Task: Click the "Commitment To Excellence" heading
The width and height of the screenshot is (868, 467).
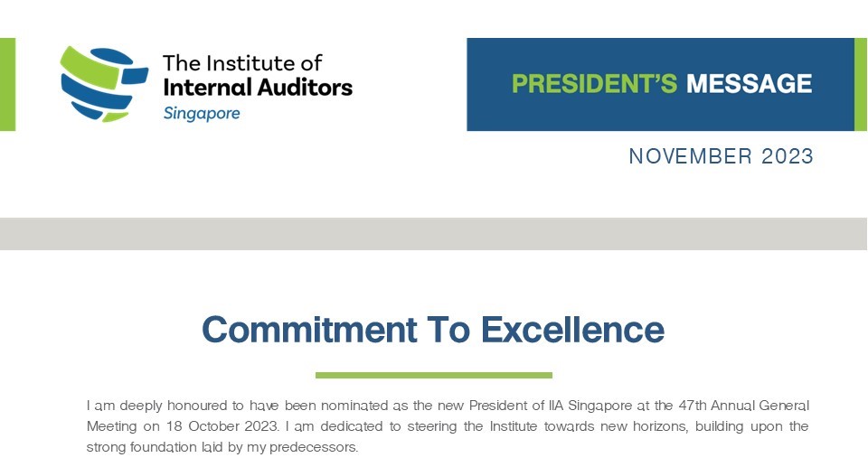Action: (433, 329)
